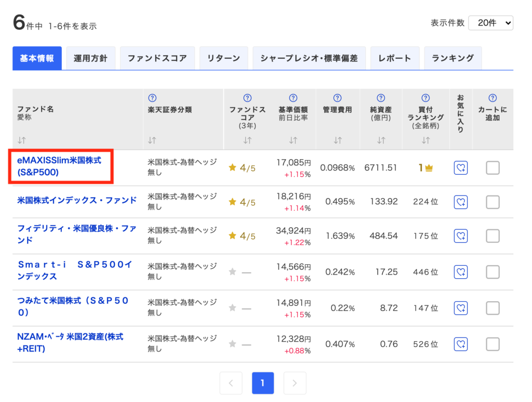
Task: Click the 526位 ranking value
Action: 425,344
